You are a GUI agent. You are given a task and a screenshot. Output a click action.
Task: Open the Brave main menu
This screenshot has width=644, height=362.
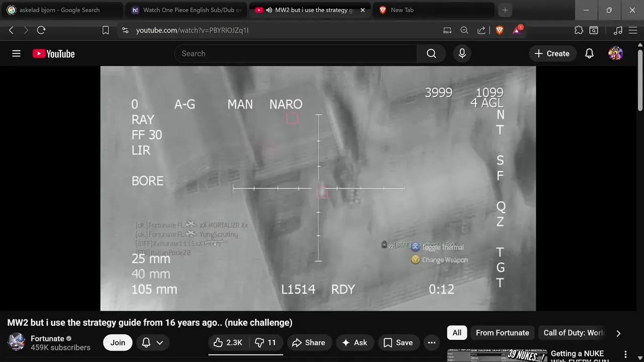click(x=633, y=30)
